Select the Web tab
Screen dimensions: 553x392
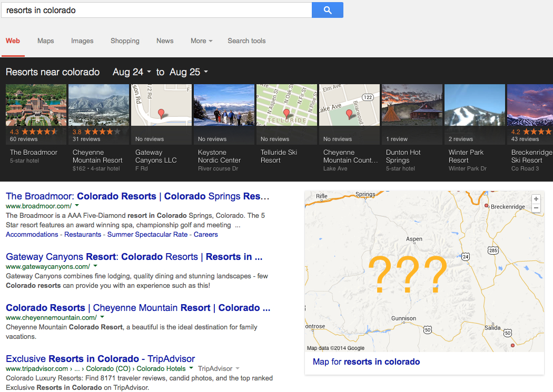[13, 41]
